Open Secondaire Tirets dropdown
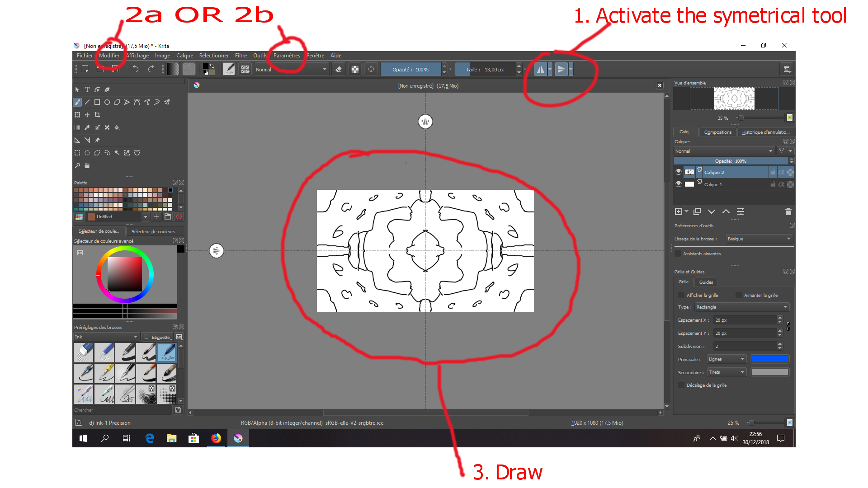868x488 pixels. click(726, 372)
